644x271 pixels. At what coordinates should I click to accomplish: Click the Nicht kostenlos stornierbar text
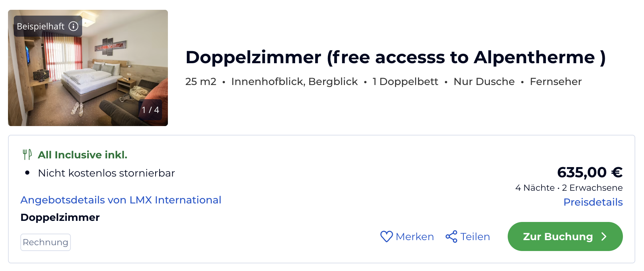point(106,173)
